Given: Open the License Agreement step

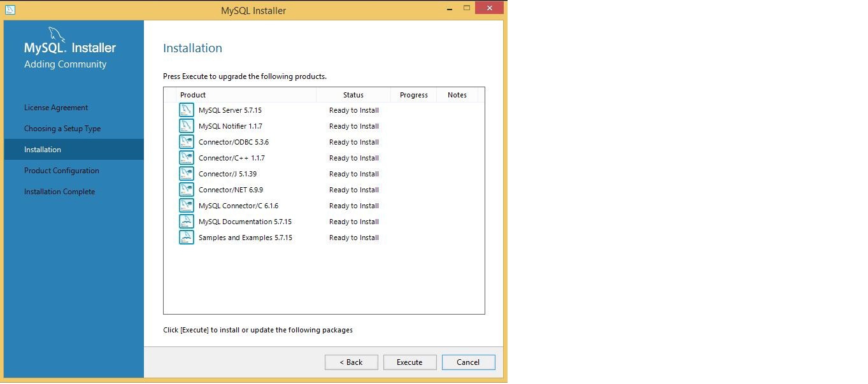Looking at the screenshot, I should coord(56,108).
